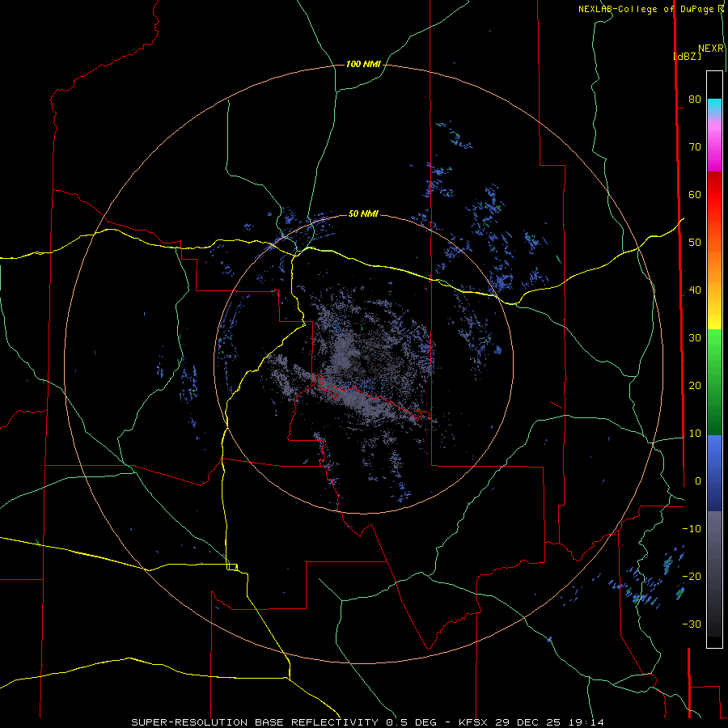Click the 29 DEC 25 date in the caption
The image size is (728, 728).
(x=529, y=722)
